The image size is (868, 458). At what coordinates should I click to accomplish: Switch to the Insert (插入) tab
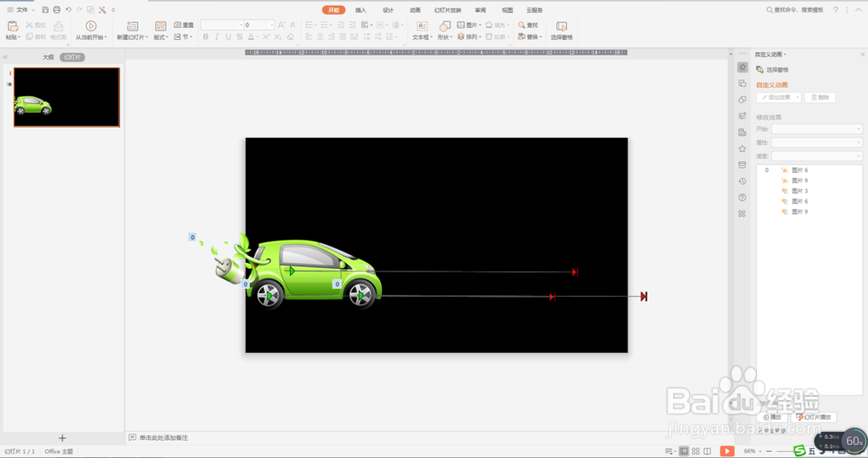pyautogui.click(x=361, y=10)
